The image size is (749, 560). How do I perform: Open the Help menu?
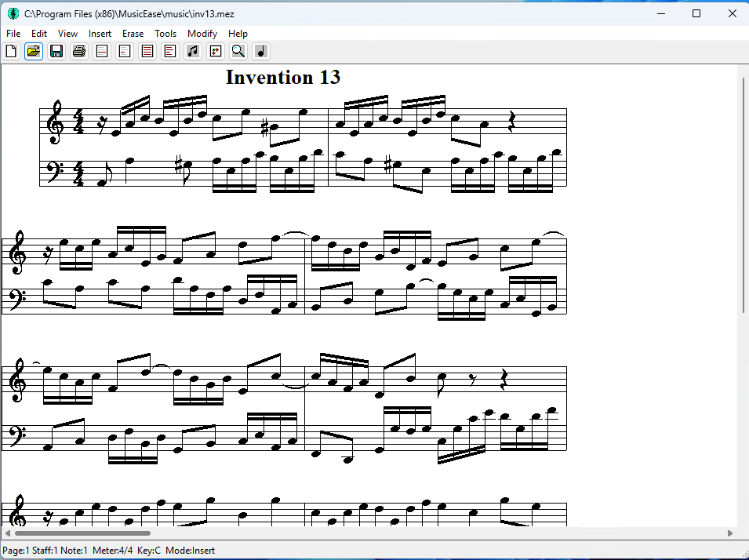[238, 34]
